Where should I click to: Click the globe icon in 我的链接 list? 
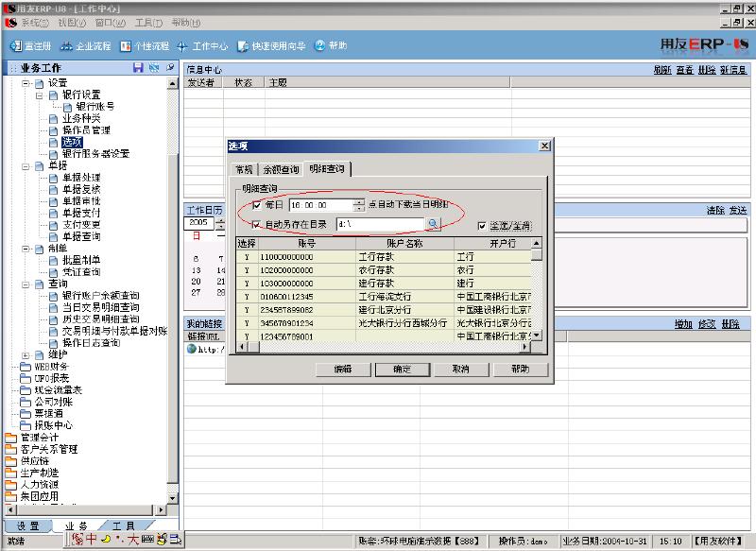click(192, 349)
